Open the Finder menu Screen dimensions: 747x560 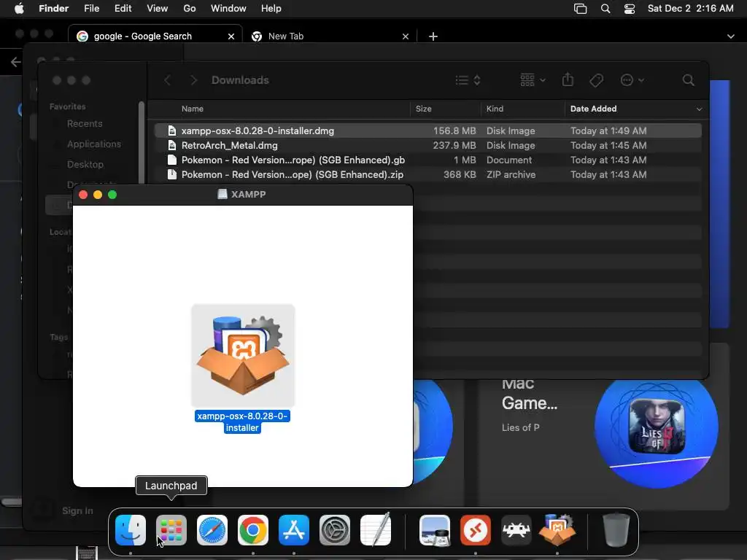[54, 9]
